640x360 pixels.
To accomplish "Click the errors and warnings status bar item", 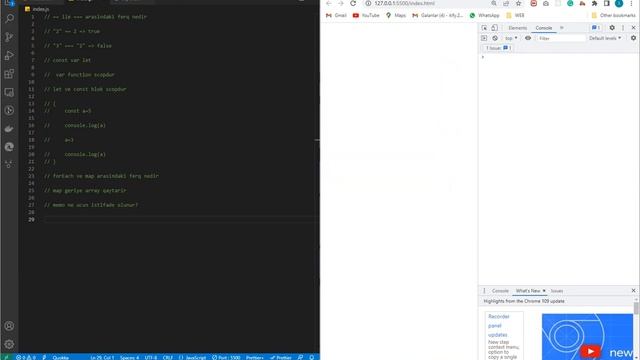I will [x=26, y=357].
